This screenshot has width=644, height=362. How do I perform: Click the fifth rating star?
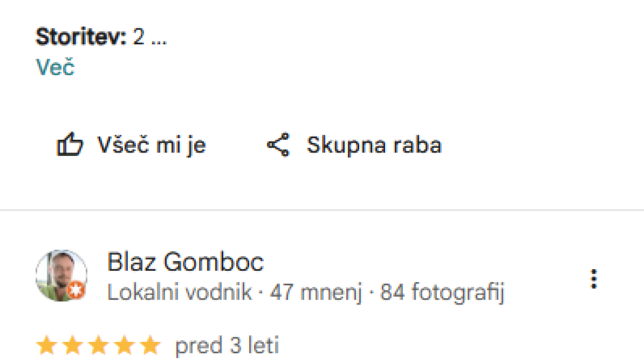150,345
